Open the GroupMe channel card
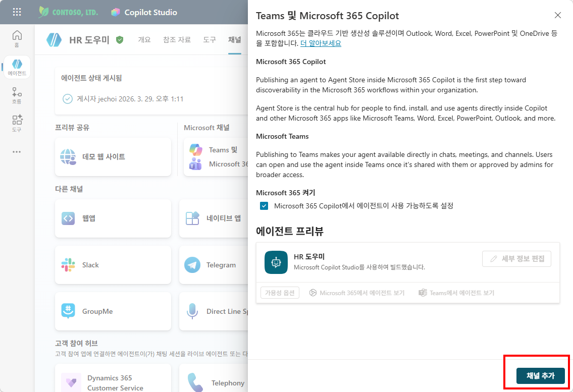The width and height of the screenshot is (573, 392). tap(113, 311)
